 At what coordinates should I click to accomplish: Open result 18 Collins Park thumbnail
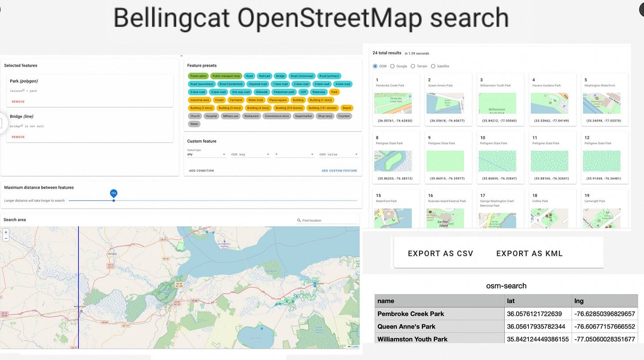pos(550,218)
